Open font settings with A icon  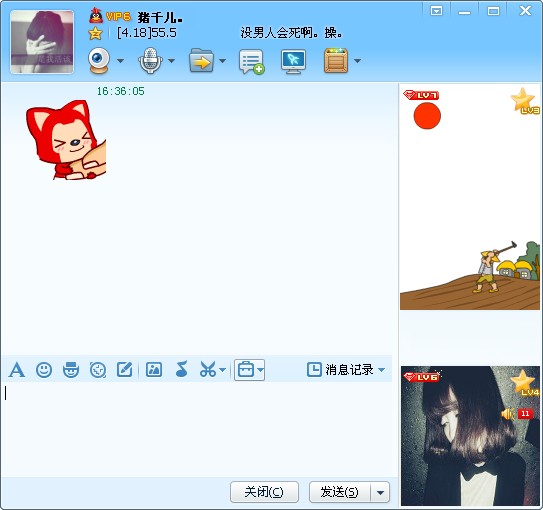[17, 370]
